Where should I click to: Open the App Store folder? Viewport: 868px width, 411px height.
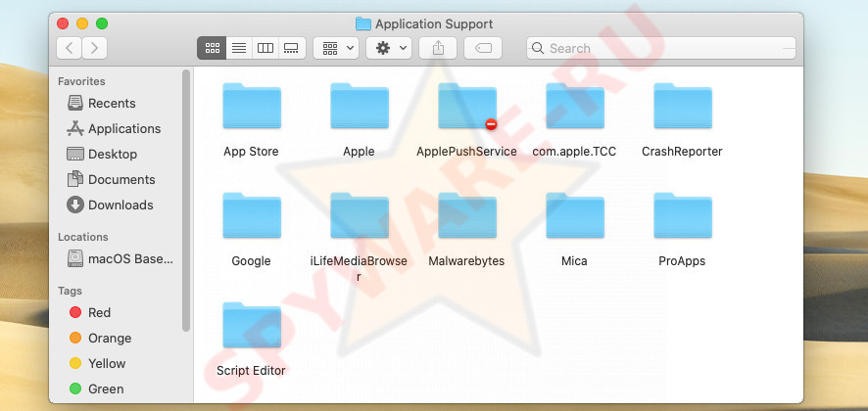tap(252, 107)
